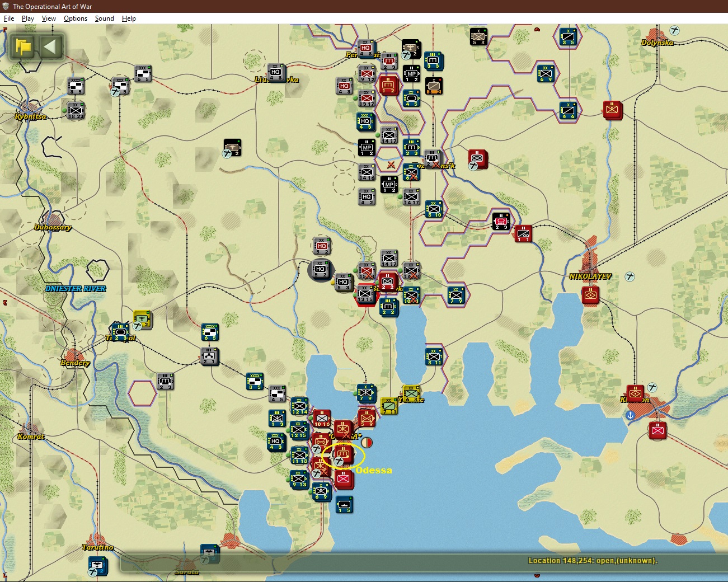This screenshot has width=728, height=582.
Task: Select the blue 8-11 unit
Action: click(434, 356)
